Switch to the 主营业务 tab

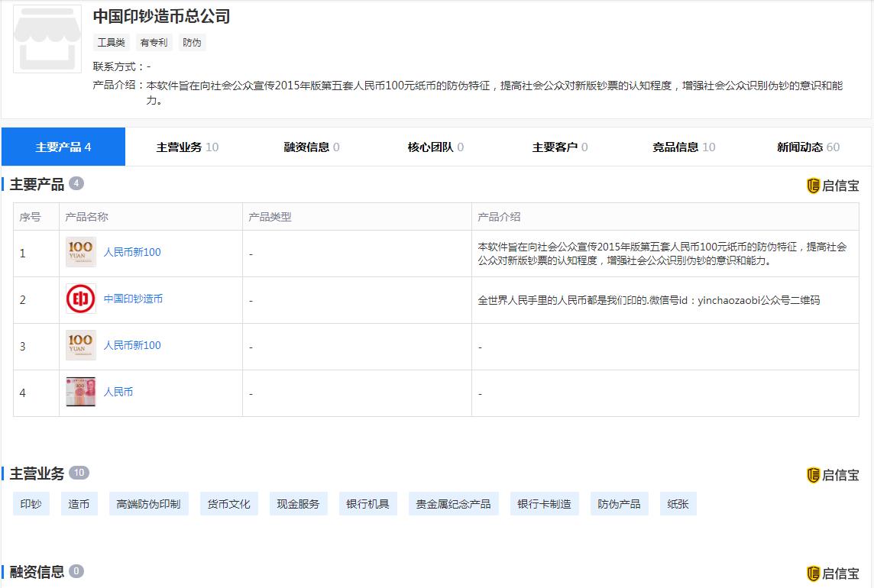pyautogui.click(x=187, y=147)
